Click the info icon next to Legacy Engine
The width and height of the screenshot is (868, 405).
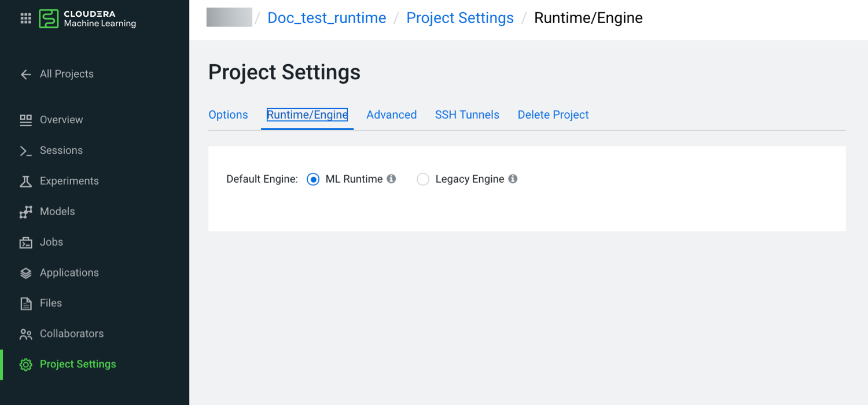click(x=513, y=179)
